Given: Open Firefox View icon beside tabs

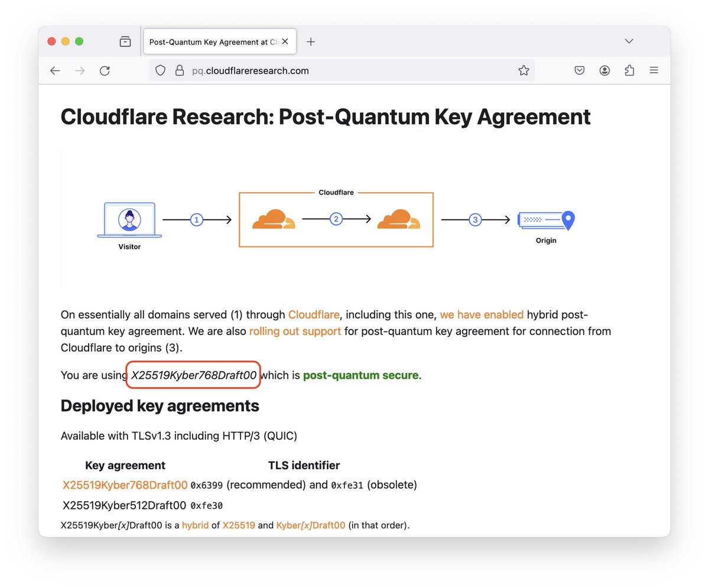Looking at the screenshot, I should [x=125, y=41].
